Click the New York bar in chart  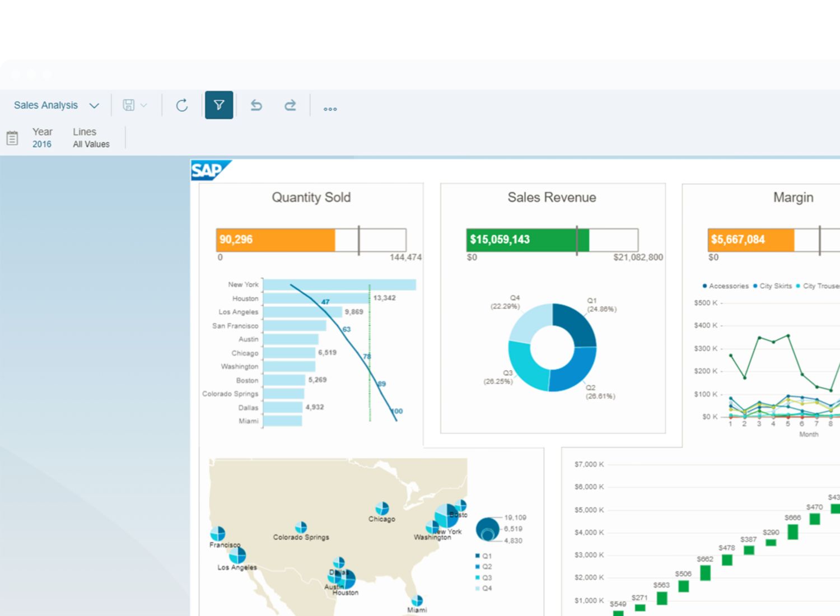click(x=339, y=285)
